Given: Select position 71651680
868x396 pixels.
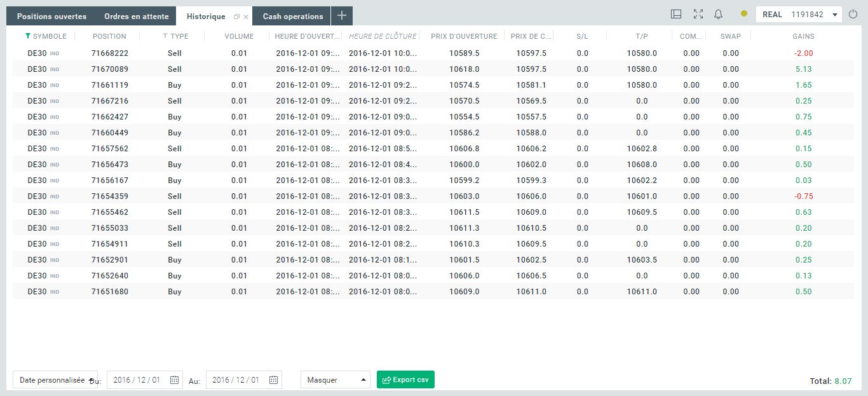Looking at the screenshot, I should point(110,292).
